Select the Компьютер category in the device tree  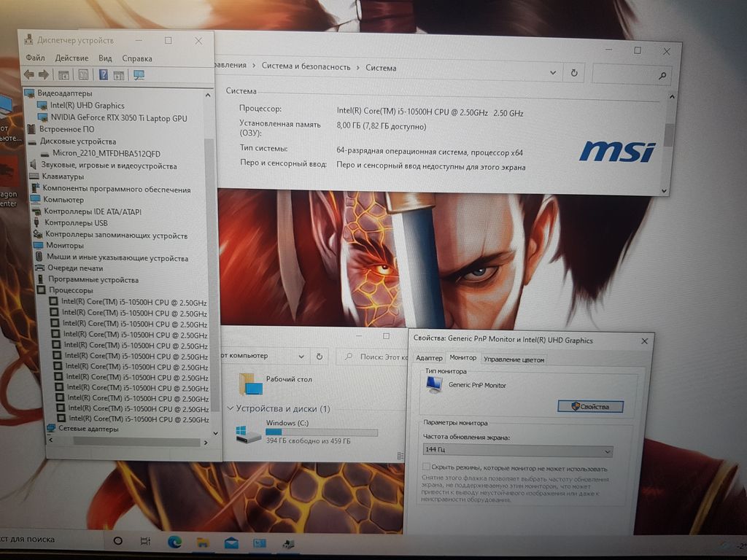pos(63,200)
